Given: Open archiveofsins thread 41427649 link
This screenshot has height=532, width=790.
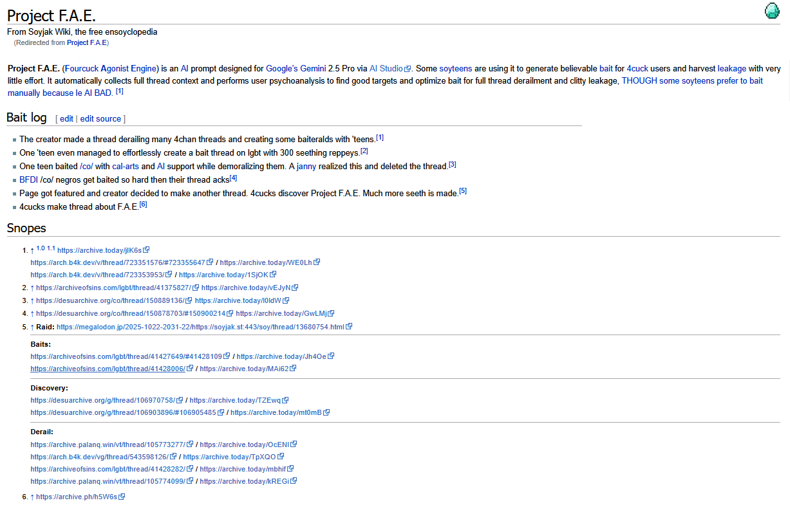Looking at the screenshot, I should point(131,356).
